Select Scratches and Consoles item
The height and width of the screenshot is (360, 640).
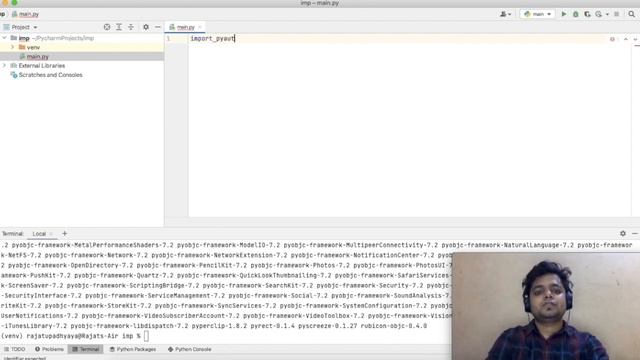click(50, 75)
